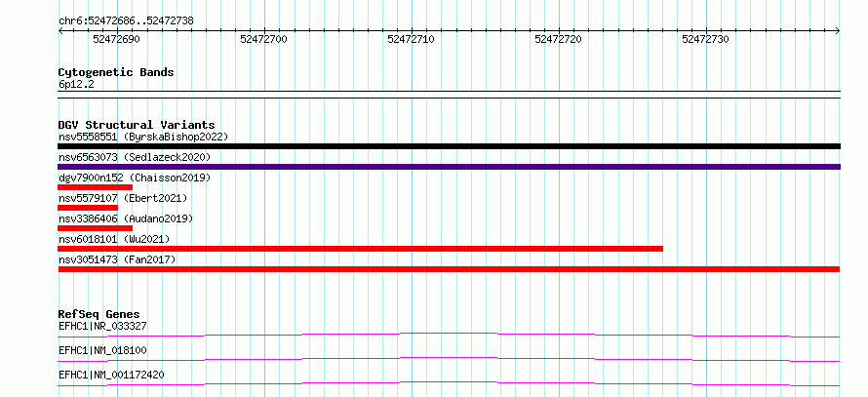Click the nsv3051473 (Fan2017) variant label
868x397 pixels.
[x=117, y=259]
